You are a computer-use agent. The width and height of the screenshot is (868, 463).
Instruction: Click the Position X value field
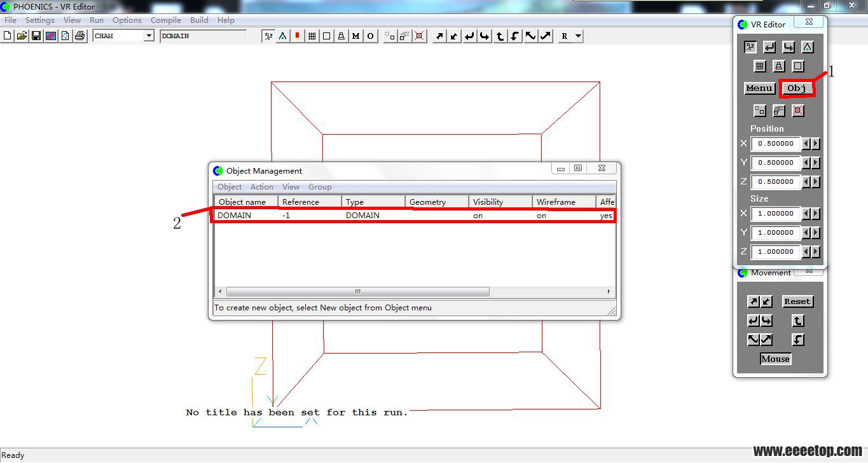click(x=776, y=144)
